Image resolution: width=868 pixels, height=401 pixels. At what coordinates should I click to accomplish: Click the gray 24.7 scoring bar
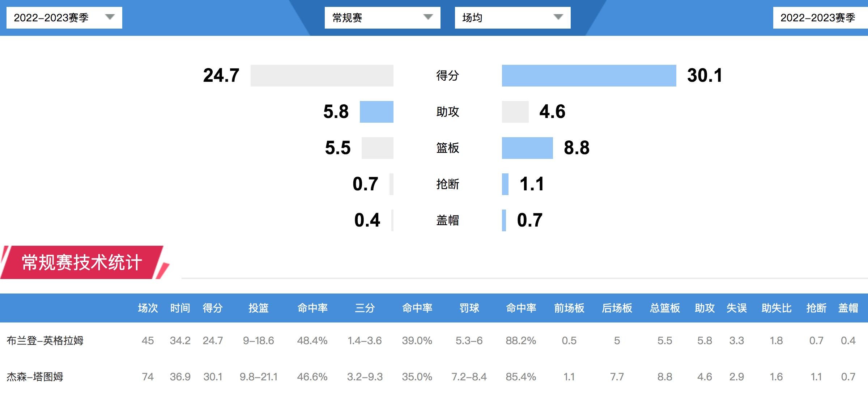click(x=322, y=76)
